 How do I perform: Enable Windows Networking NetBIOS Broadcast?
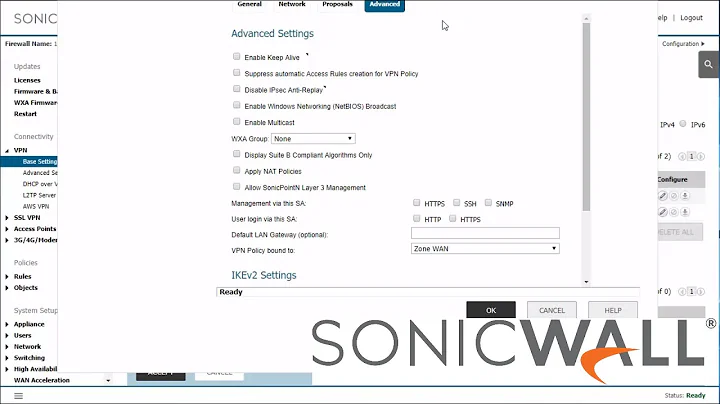[x=236, y=105]
